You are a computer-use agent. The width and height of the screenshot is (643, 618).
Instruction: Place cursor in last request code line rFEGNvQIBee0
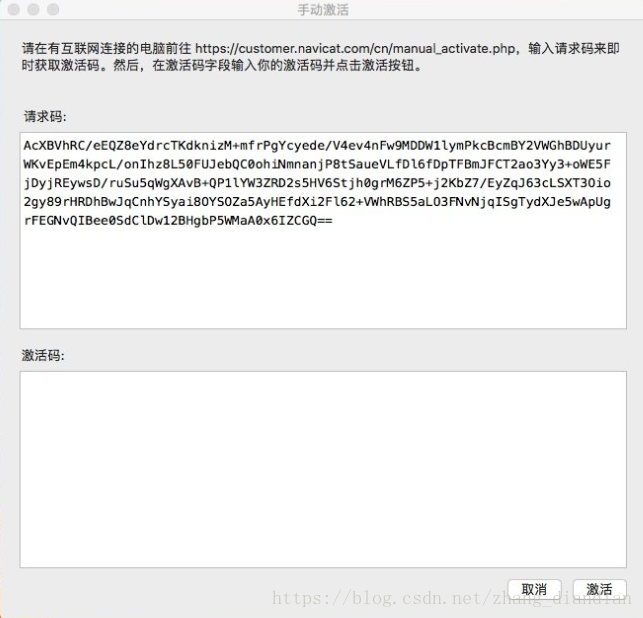click(x=178, y=221)
